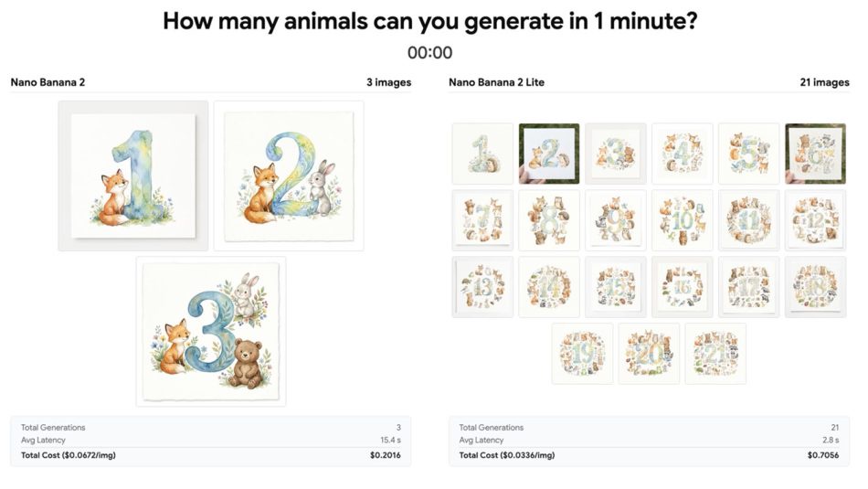The width and height of the screenshot is (868, 489).
Task: Open Lite thumbnail showing number 19
Action: click(582, 354)
